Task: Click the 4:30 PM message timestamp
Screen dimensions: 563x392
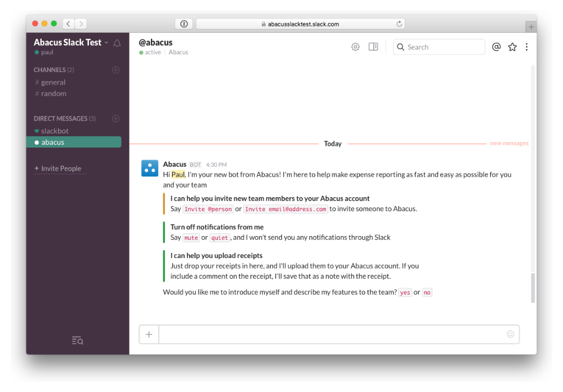Action: tap(216, 164)
